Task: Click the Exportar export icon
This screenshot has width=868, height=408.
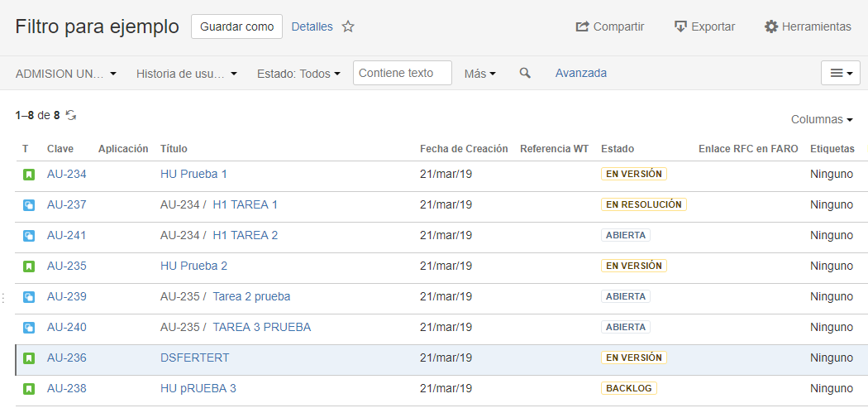Action: 680,26
